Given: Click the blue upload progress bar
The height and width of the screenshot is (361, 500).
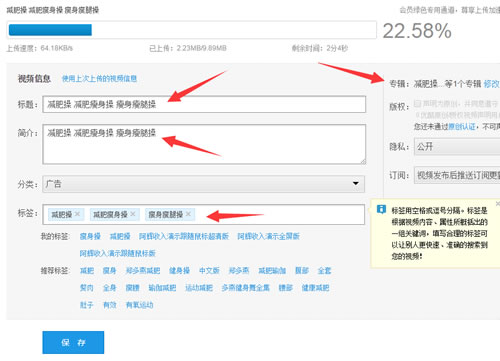Looking at the screenshot, I should coord(50,30).
